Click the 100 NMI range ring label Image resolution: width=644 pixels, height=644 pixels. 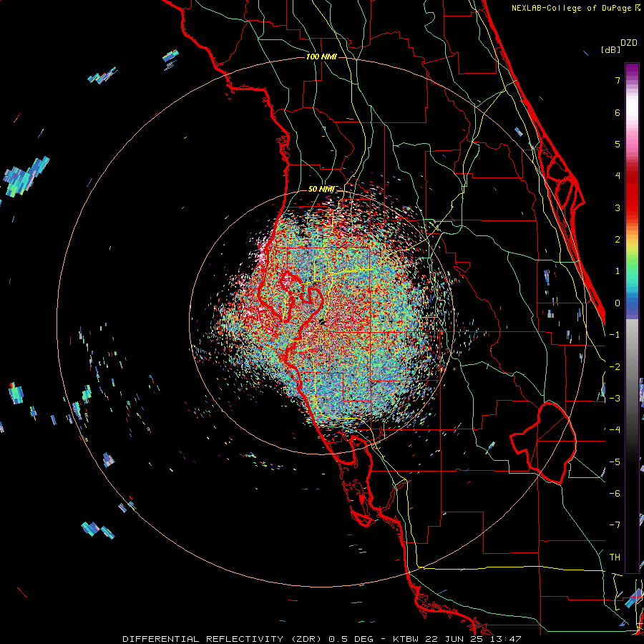tap(321, 57)
